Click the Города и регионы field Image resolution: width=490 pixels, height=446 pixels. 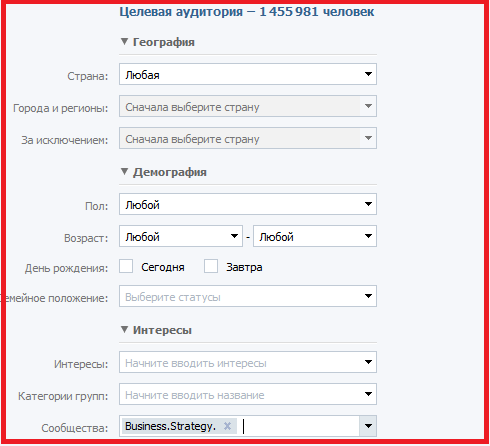[248, 106]
